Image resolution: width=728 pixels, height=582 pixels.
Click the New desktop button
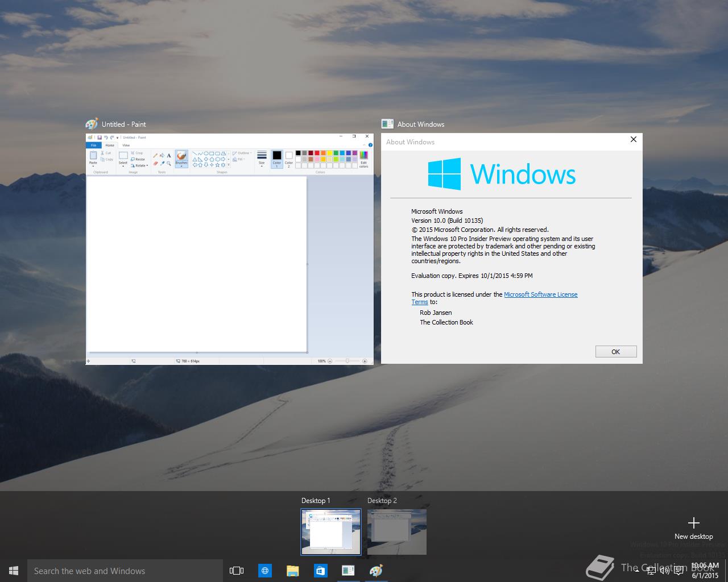pos(693,528)
